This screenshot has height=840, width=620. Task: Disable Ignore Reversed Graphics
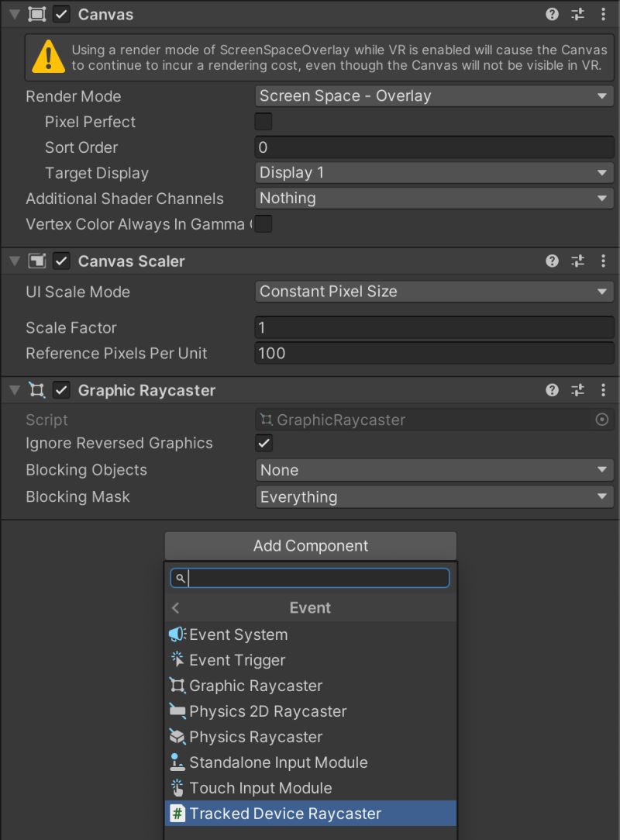pyautogui.click(x=263, y=443)
